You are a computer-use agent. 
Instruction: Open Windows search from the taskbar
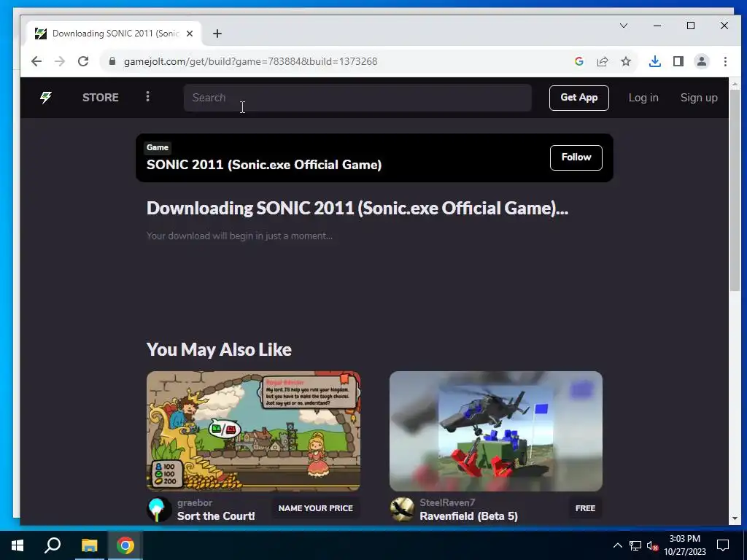point(53,545)
